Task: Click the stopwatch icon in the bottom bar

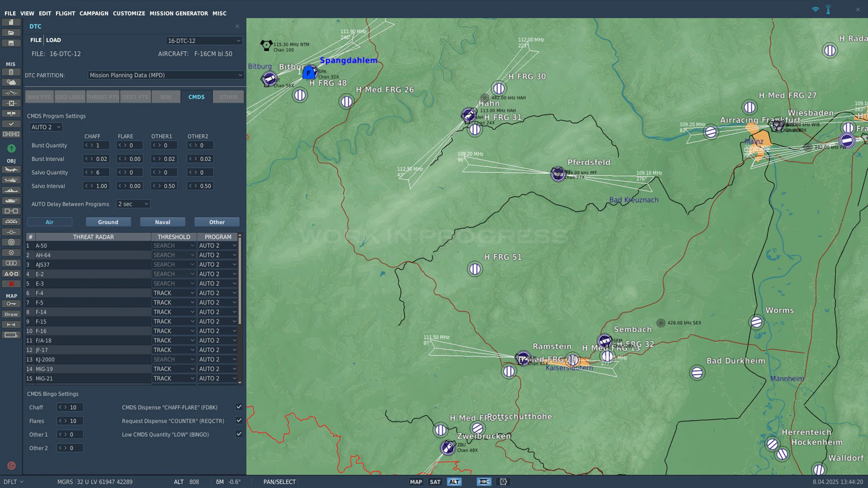Action: click(503, 482)
